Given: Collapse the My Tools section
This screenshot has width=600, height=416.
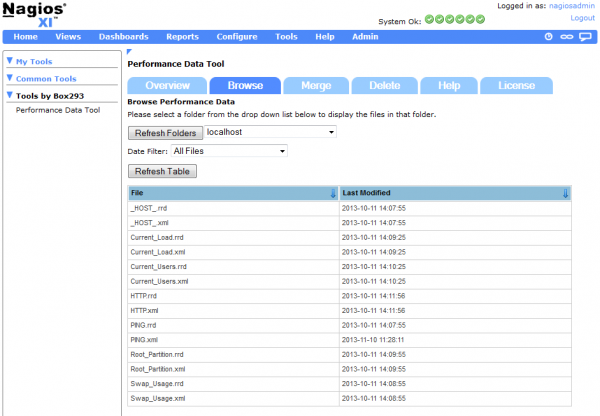Looking at the screenshot, I should point(11,61).
